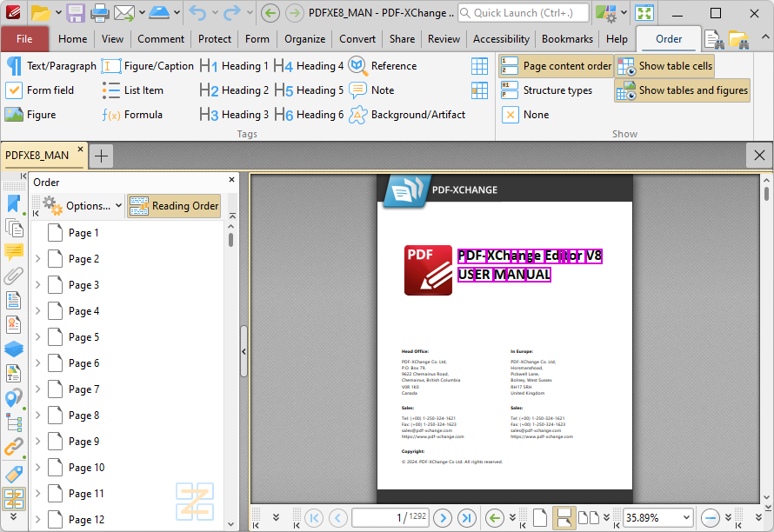Toggle the Reading Order button
This screenshot has width=774, height=532.
174,206
